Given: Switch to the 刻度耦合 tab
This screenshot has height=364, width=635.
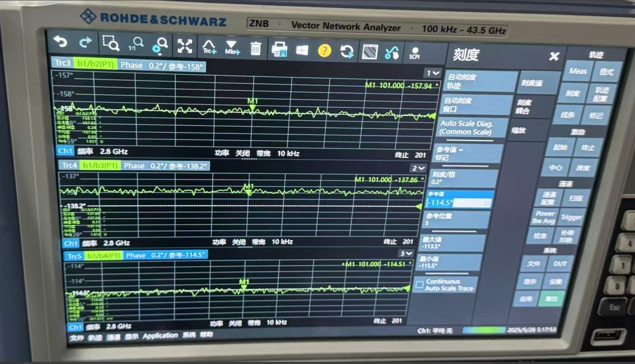Looking at the screenshot, I should (524, 106).
